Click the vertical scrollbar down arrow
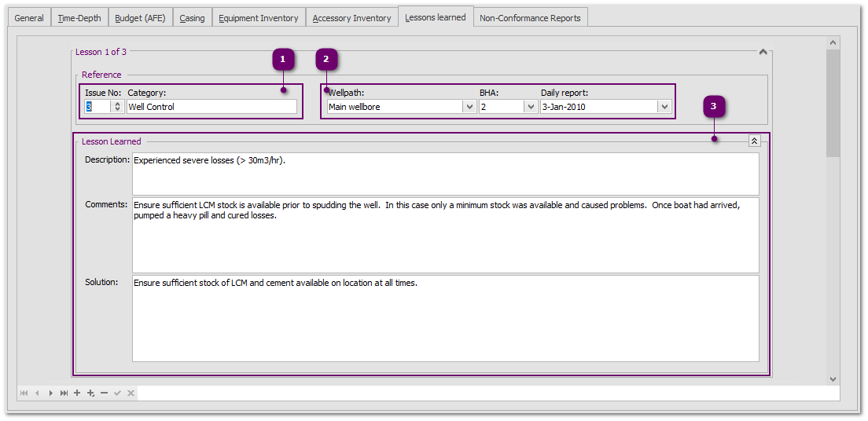The image size is (868, 421). point(833,379)
